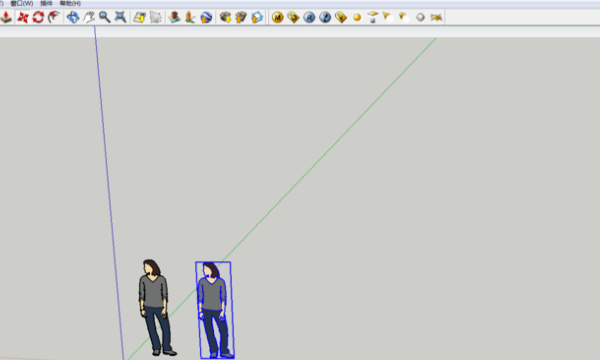The image size is (600, 360).
Task: Activate the Orbit tool
Action: 73,17
